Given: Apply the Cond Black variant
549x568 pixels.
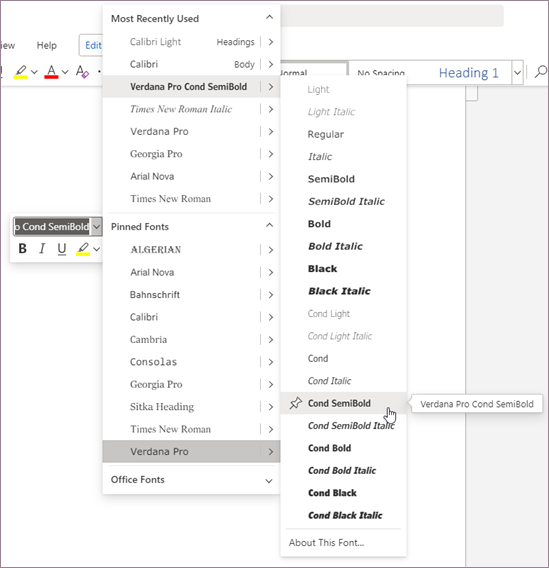Looking at the screenshot, I should tap(343, 493).
